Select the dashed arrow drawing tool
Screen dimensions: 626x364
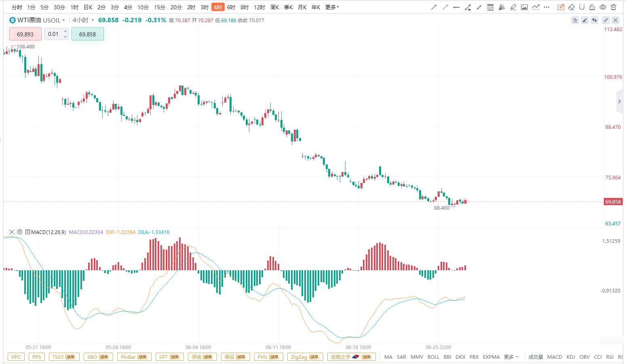pyautogui.click(x=445, y=7)
